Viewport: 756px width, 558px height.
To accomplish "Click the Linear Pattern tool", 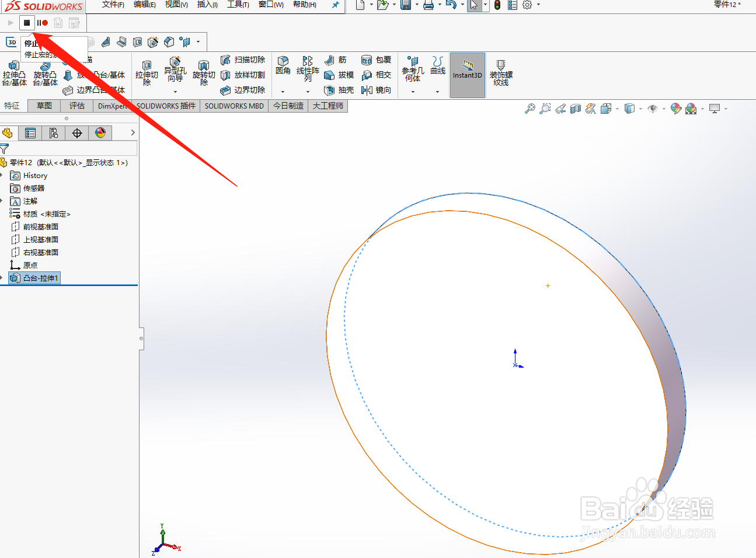I will [x=308, y=69].
